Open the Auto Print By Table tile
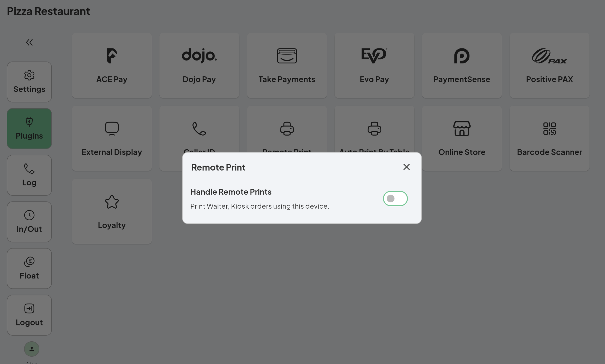 tap(374, 129)
